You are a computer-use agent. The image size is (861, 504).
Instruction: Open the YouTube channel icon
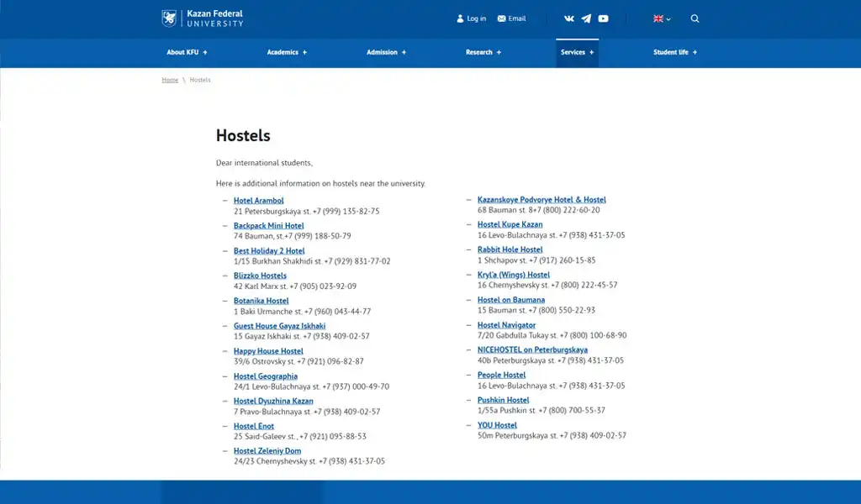(x=603, y=18)
